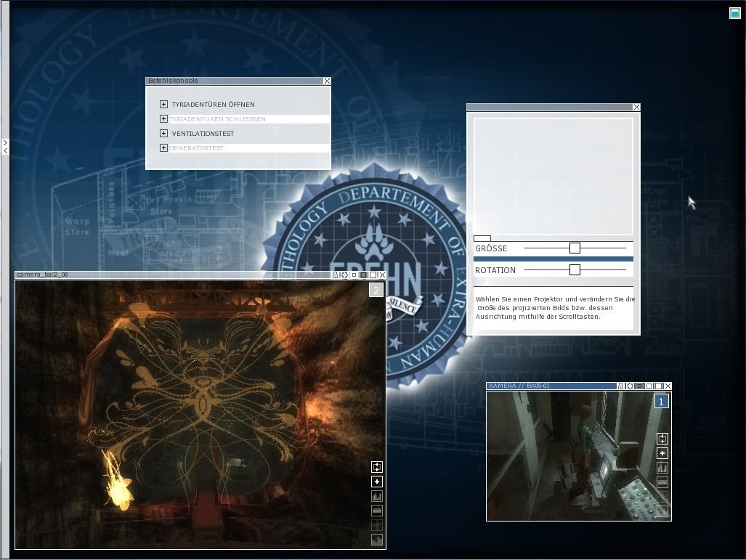Select TYRIADENTÜREN ÖFFNEN in the Befehlskonsole
The width and height of the screenshot is (746, 560).
(213, 105)
